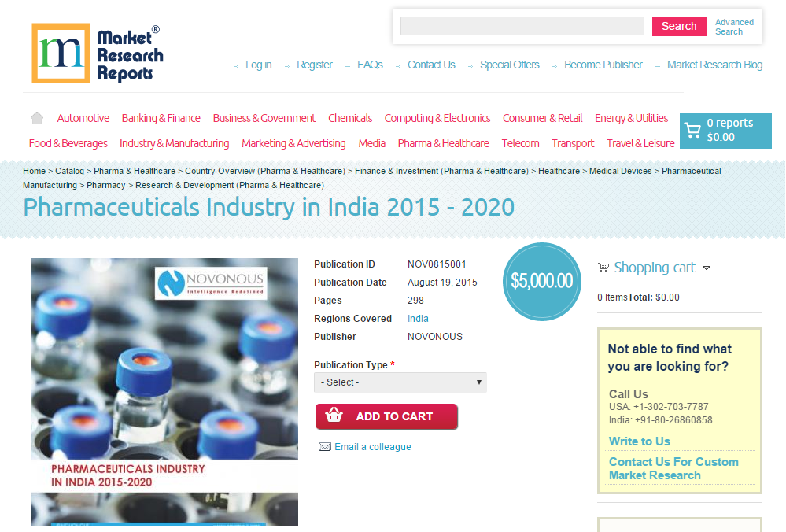Click Country Overview breadcrumb link
The image size is (786, 532).
[265, 171]
